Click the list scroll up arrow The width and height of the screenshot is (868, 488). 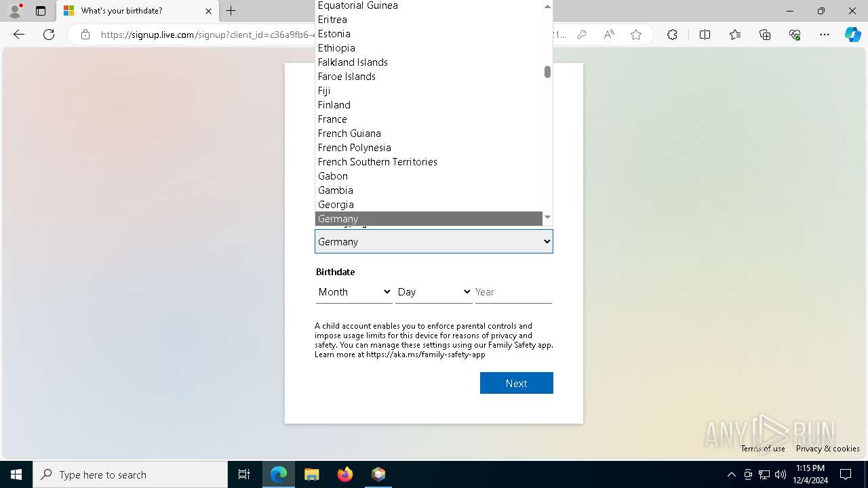(x=547, y=6)
